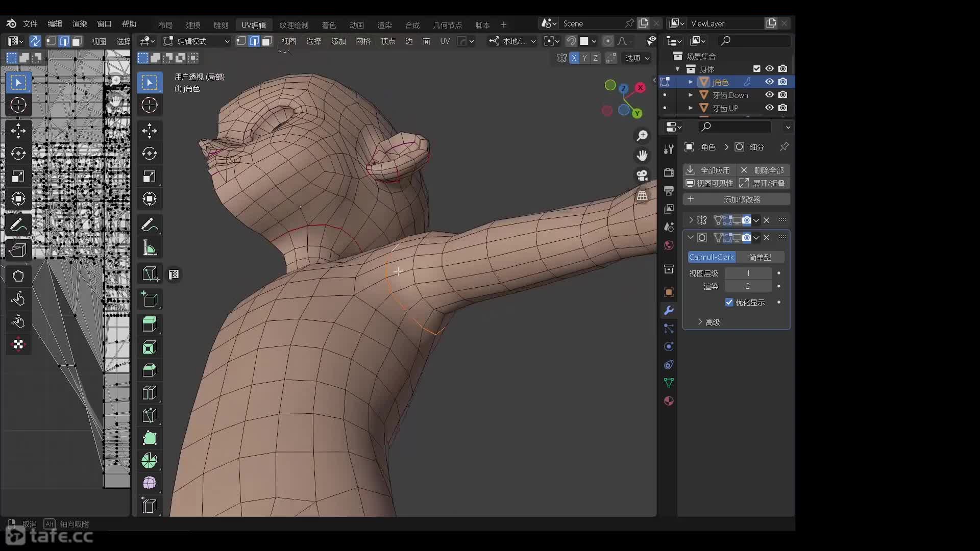Expand the 角色 object in outliner
980x551 pixels.
pos(691,82)
